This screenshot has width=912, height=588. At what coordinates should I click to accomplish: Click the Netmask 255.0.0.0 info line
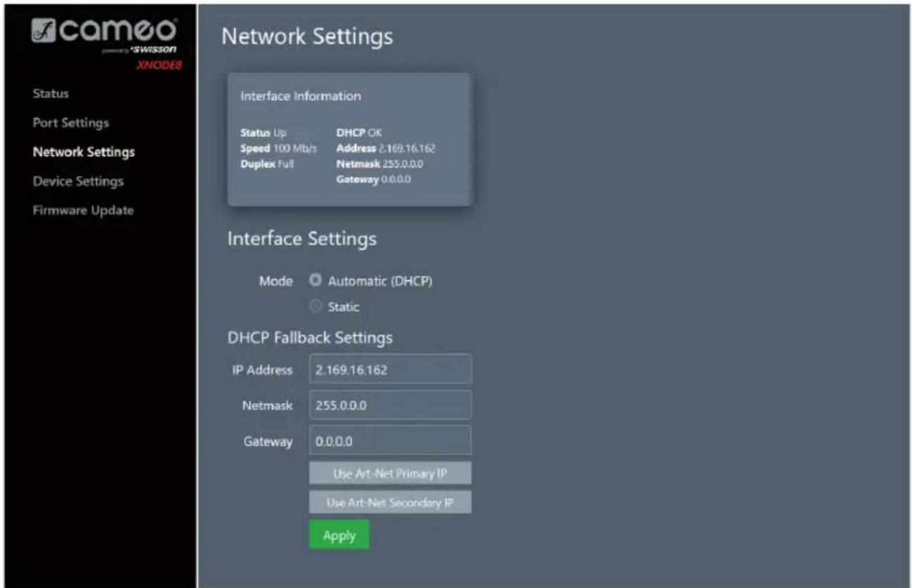tap(380, 164)
